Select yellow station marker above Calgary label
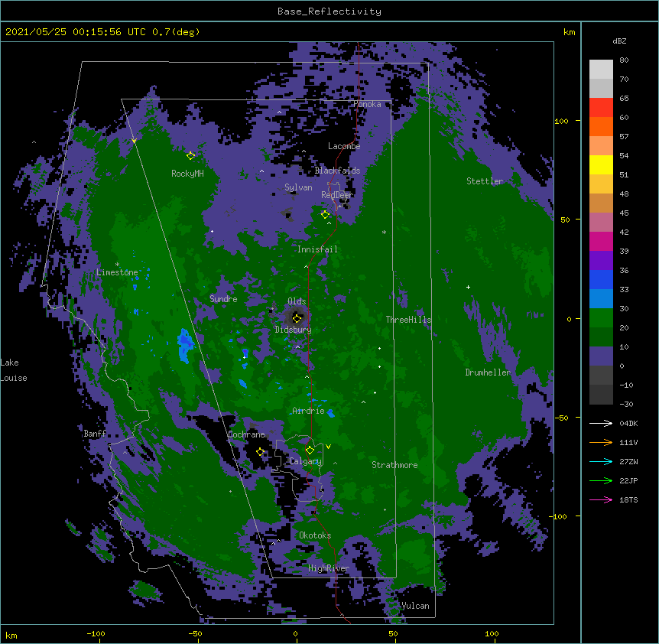Screen dimensions: 659x644 click(310, 450)
